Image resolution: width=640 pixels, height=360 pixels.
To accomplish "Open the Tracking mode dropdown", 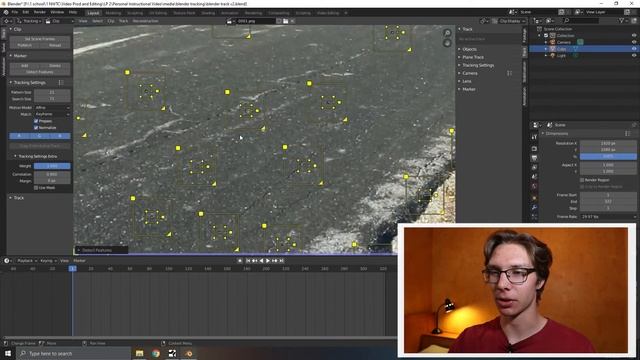I will (30, 21).
